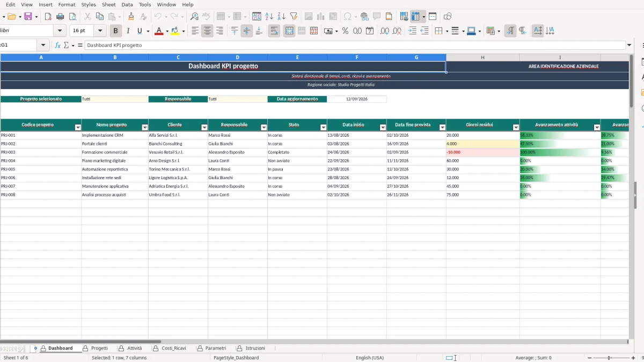The image size is (644, 362).
Task: Open the filter dropdown on Cliente column
Action: [x=204, y=128]
